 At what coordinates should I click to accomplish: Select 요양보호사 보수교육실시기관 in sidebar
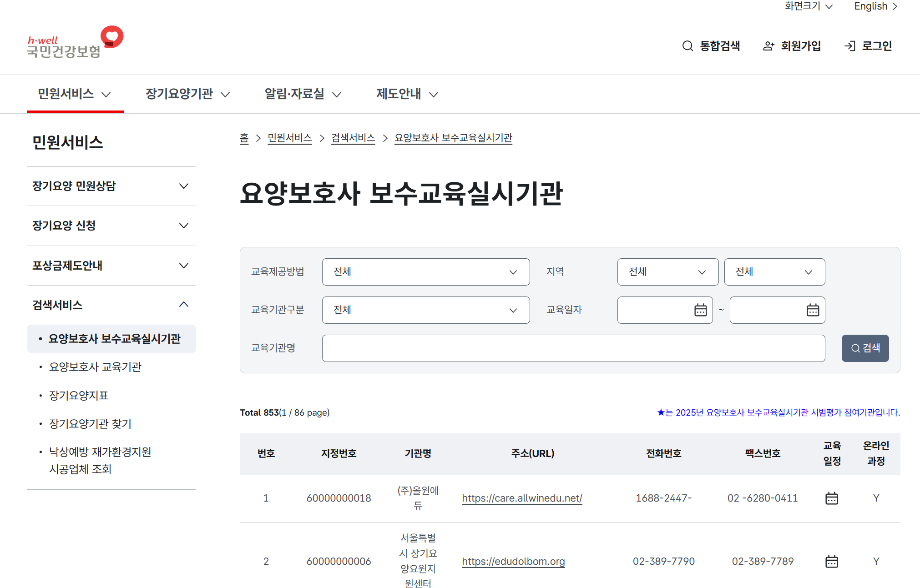click(111, 339)
